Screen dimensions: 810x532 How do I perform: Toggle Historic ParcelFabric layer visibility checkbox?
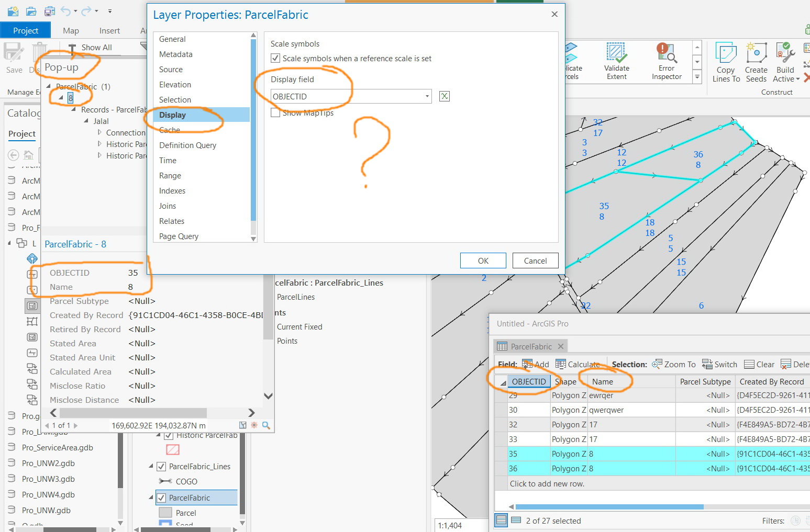tap(169, 435)
